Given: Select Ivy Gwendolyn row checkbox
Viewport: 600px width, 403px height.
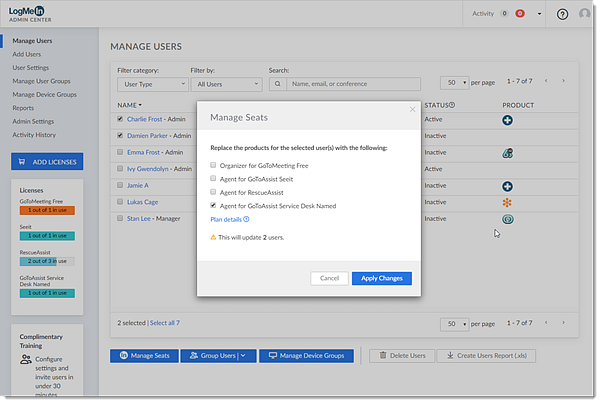Looking at the screenshot, I should point(120,168).
